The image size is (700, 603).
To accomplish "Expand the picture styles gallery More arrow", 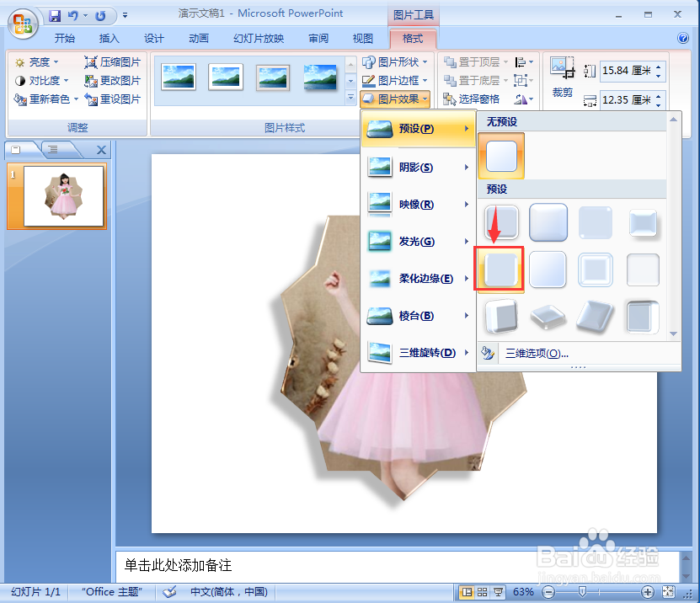I will (x=350, y=98).
